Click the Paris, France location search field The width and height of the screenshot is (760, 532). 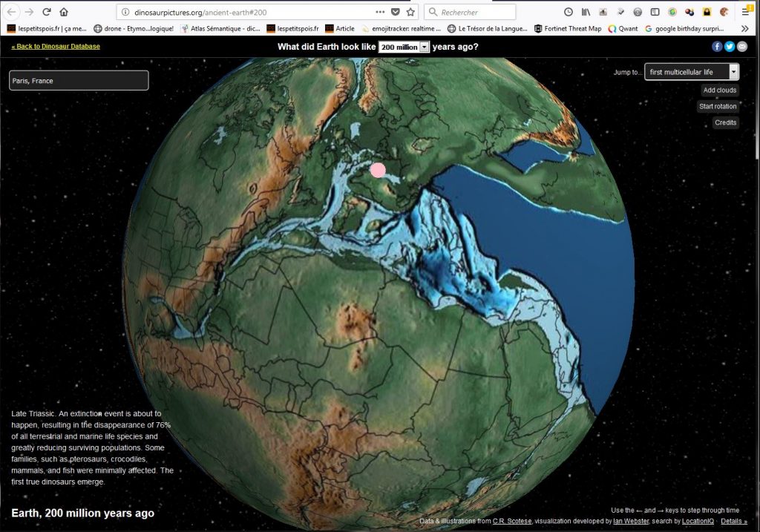click(79, 80)
